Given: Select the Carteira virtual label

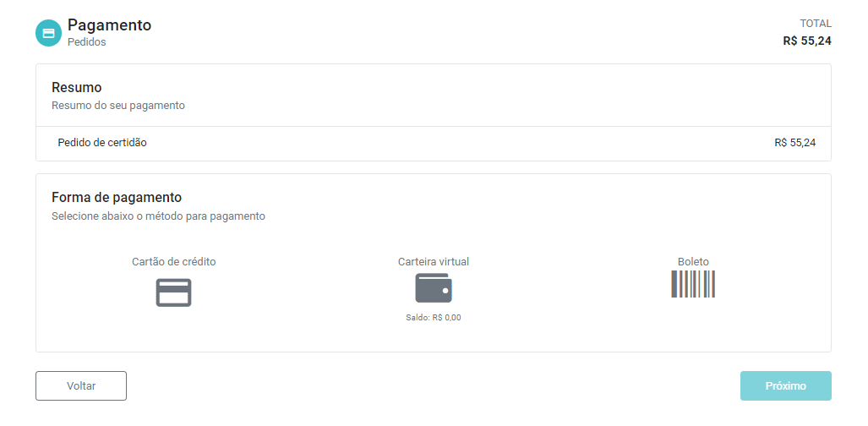Looking at the screenshot, I should (x=434, y=261).
